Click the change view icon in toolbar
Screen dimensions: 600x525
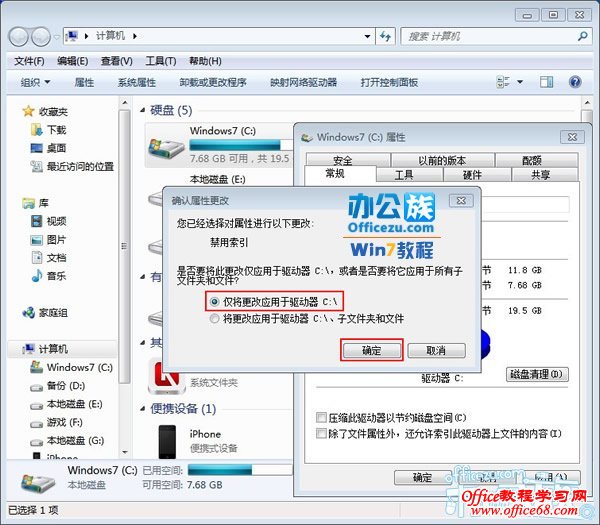pyautogui.click(x=503, y=82)
